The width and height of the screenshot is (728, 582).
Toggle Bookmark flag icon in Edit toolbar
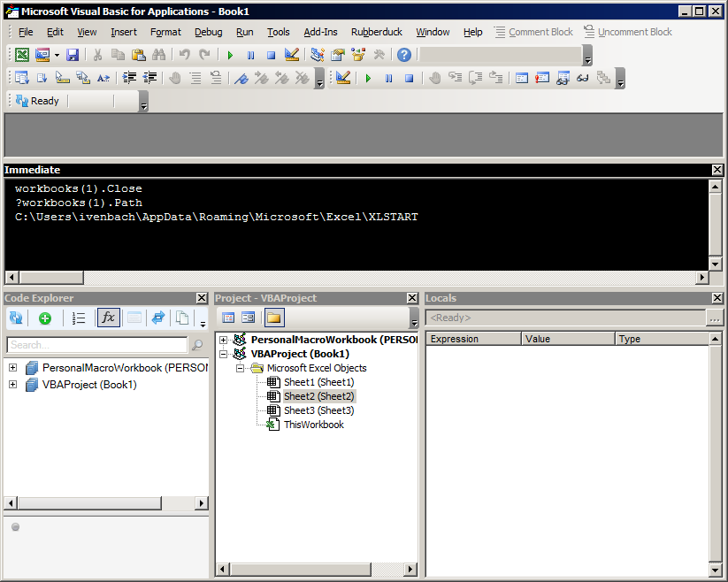(x=241, y=78)
